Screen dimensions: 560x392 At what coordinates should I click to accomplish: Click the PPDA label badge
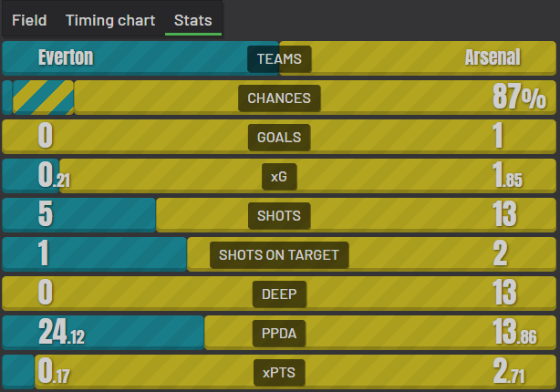pyautogui.click(x=279, y=334)
